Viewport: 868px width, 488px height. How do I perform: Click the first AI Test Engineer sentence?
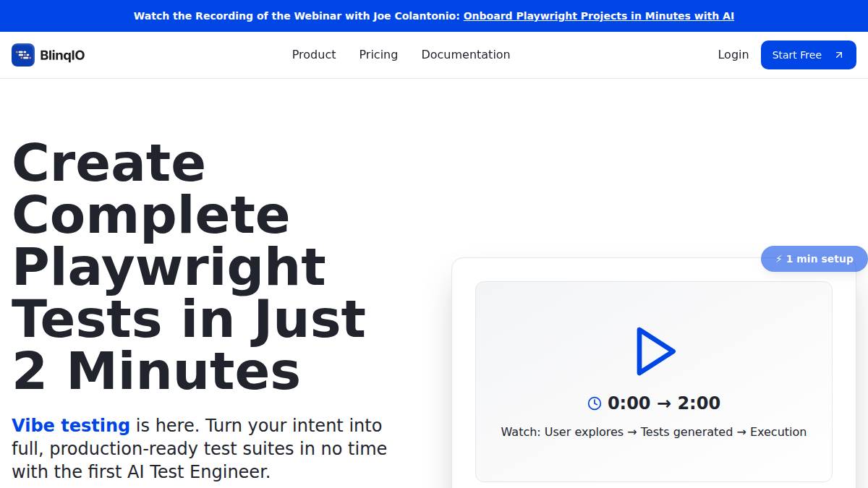click(x=141, y=472)
